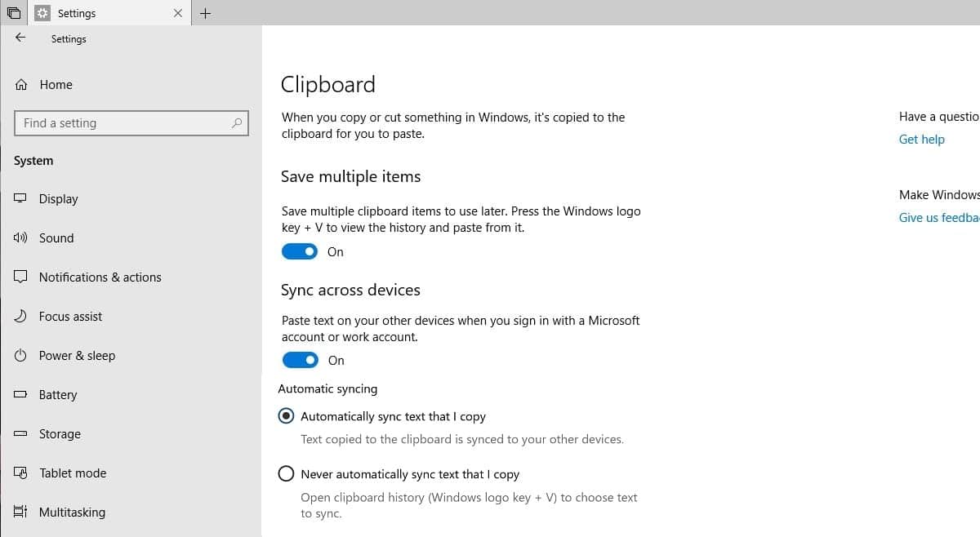The width and height of the screenshot is (980, 537).
Task: Open Multitasking settings
Action: 20,512
